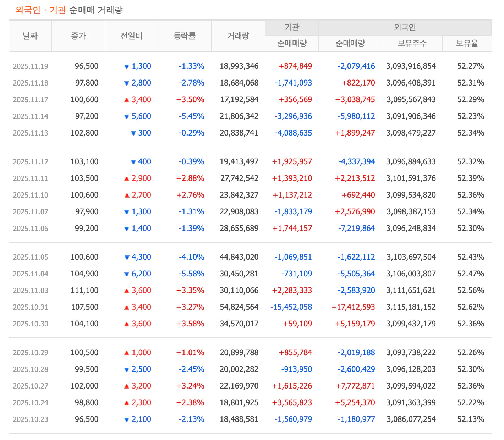Screen dimensions: 504x440
Task: Click closing price 107,500
Action: [84, 307]
